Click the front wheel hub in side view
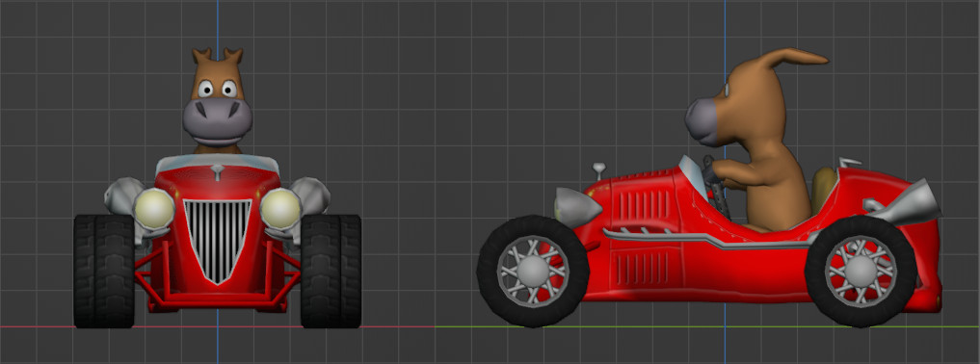The height and width of the screenshot is (364, 980). coord(533,271)
